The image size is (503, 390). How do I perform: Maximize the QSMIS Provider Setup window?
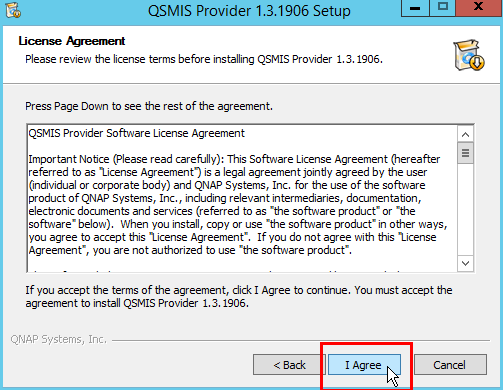(x=442, y=8)
